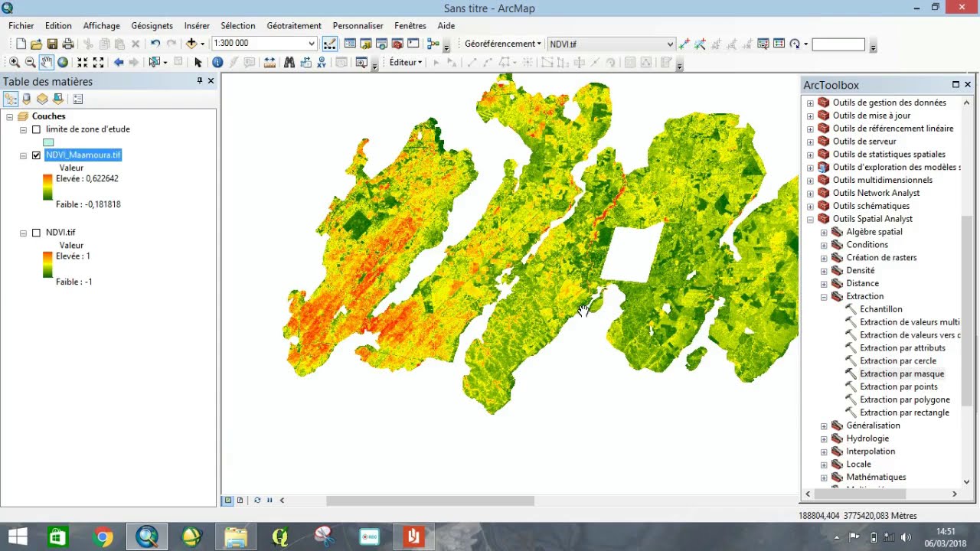Enable the NDVI.tif layer checkbox

coord(36,233)
